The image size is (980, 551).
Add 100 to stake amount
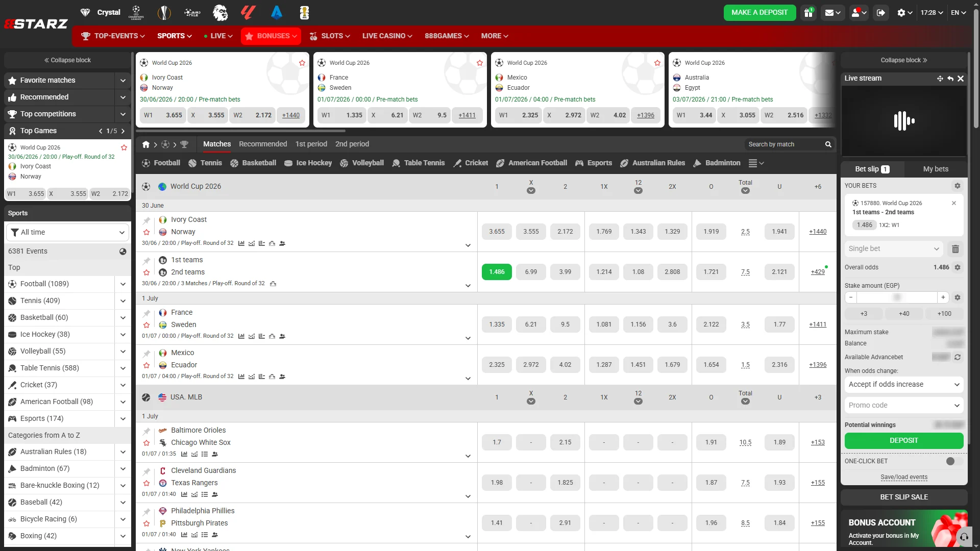(944, 314)
